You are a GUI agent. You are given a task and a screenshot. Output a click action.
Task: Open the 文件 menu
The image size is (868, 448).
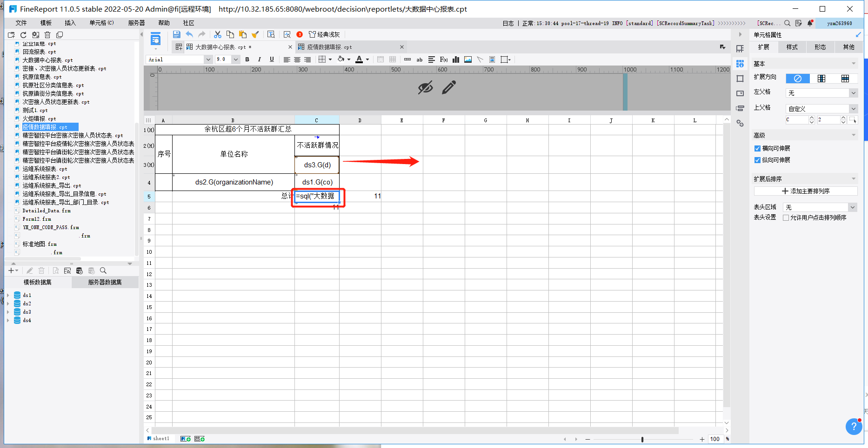(x=21, y=23)
